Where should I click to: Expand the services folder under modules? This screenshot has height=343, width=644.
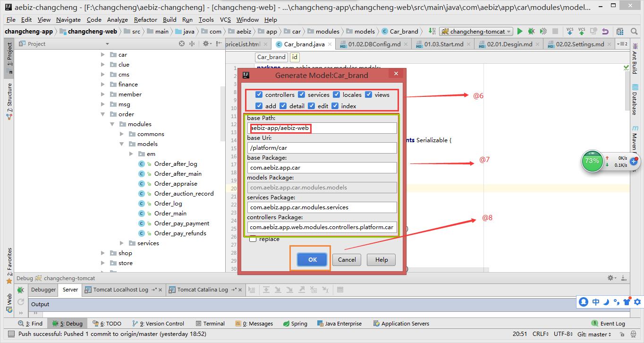pyautogui.click(x=122, y=243)
